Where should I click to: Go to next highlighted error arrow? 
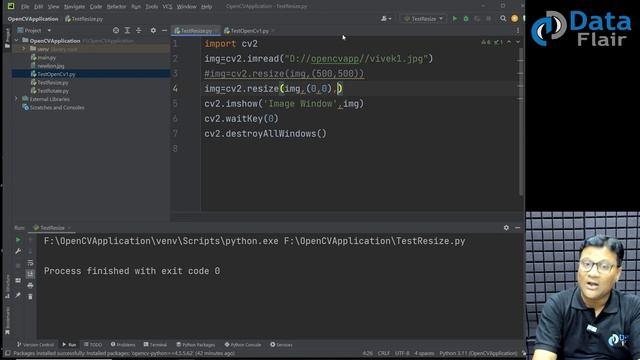518,42
